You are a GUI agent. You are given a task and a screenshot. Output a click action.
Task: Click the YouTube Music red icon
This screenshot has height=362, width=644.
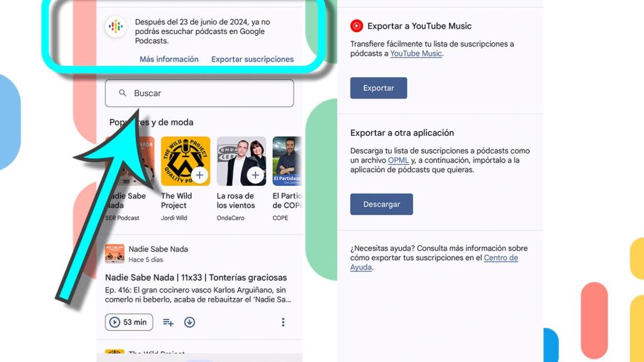(357, 26)
